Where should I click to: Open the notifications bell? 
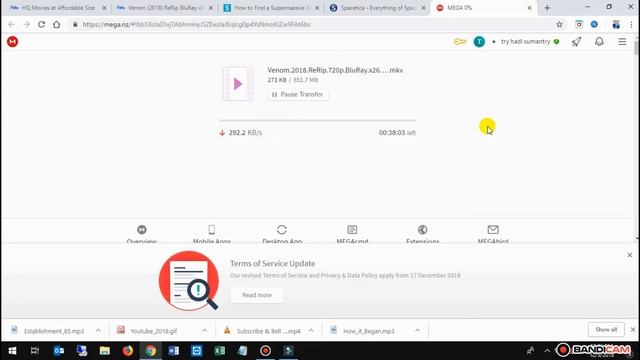pyautogui.click(x=599, y=42)
